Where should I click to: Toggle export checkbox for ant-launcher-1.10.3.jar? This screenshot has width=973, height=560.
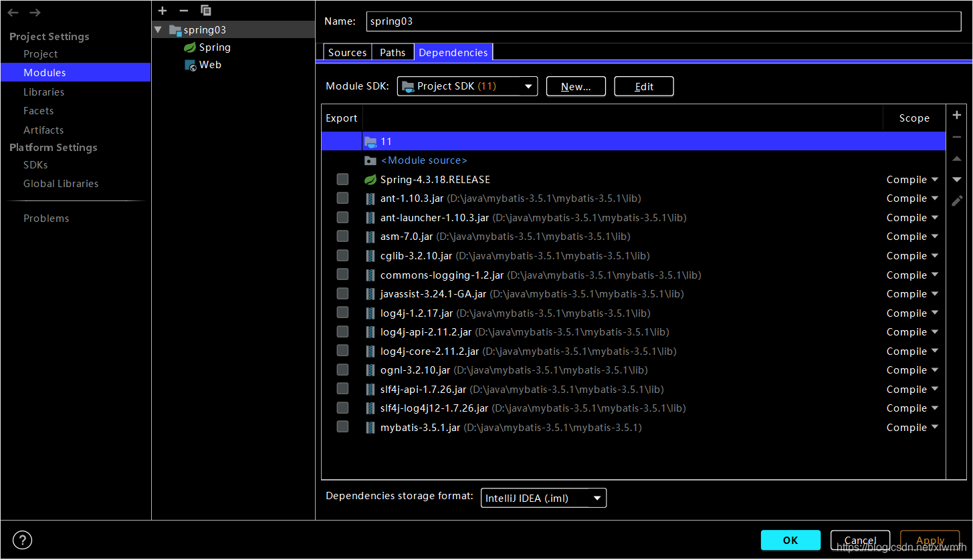(342, 217)
